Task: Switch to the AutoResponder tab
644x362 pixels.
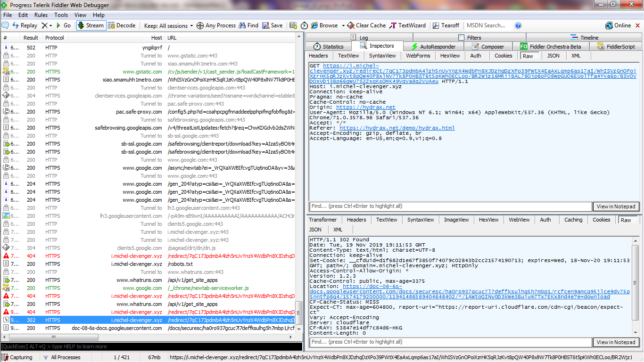Action: coord(434,46)
